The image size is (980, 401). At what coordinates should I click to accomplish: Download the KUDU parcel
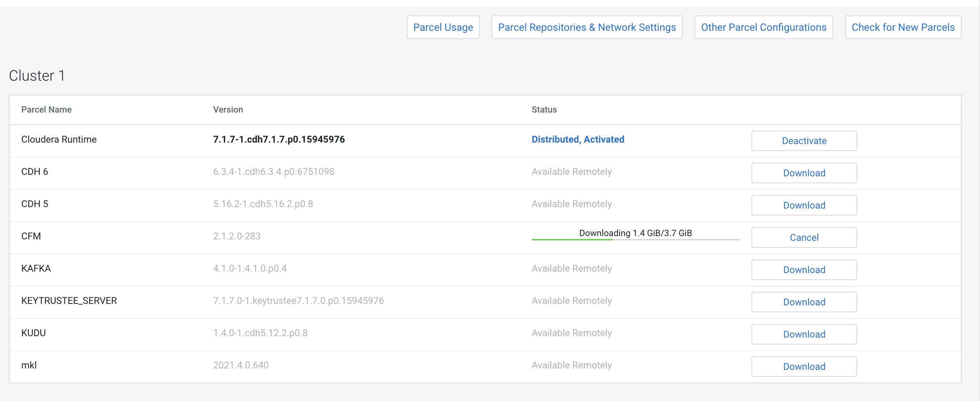[804, 335]
